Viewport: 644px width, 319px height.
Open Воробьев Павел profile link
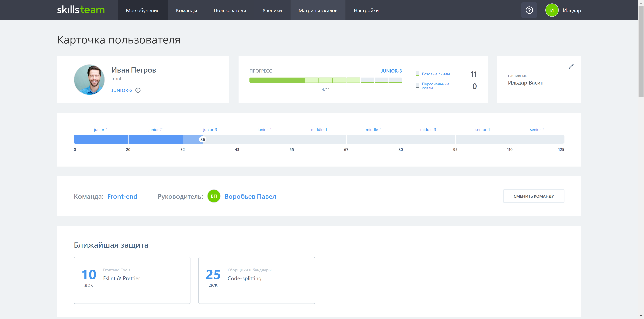click(250, 196)
